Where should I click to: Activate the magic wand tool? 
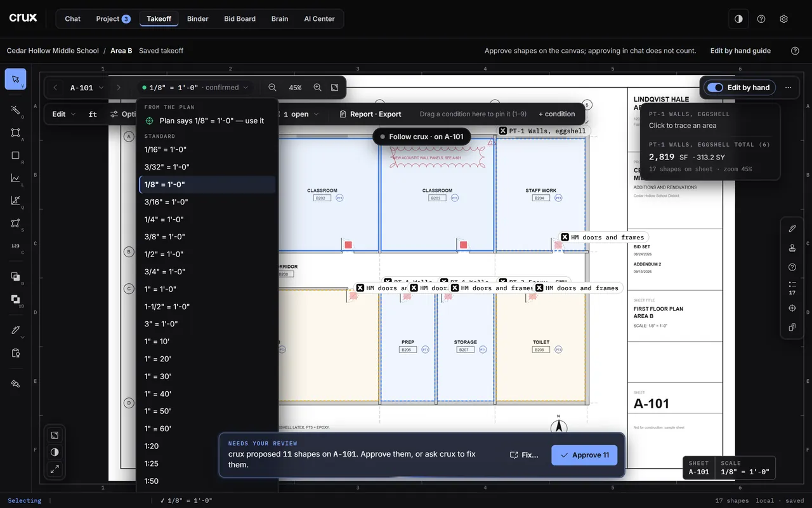click(16, 110)
